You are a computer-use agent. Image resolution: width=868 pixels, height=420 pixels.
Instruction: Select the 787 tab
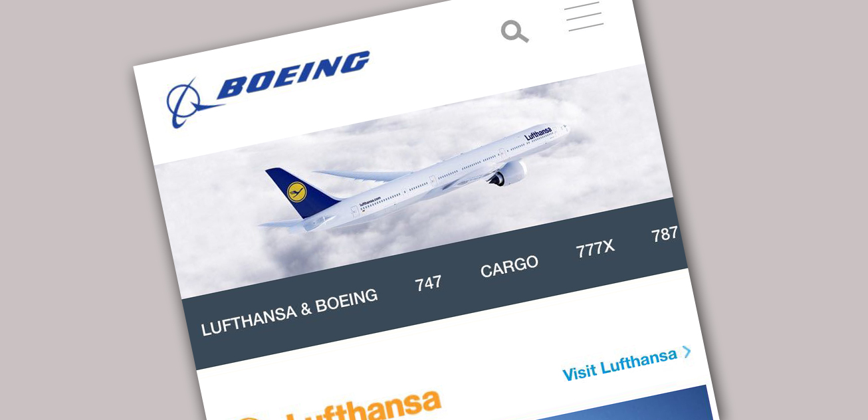665,234
